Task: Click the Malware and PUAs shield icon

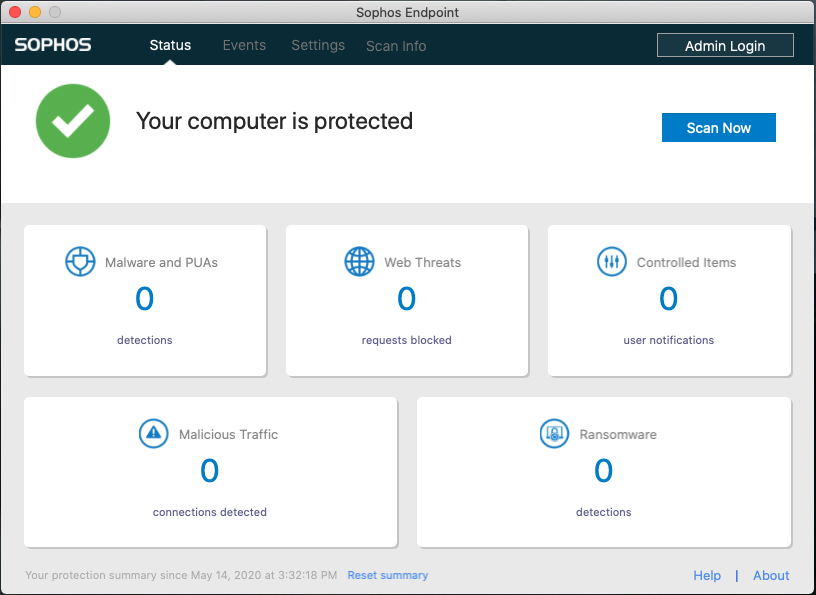Action: [80, 262]
